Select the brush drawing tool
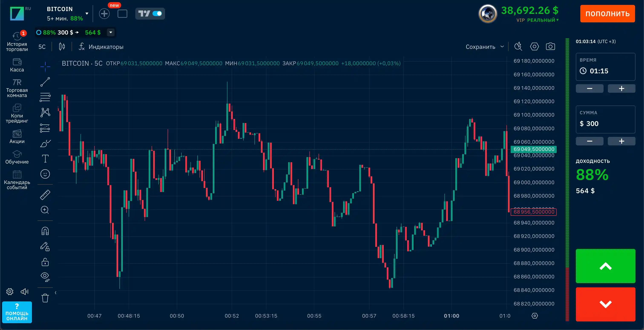Image resolution: width=644 pixels, height=330 pixels. [45, 143]
